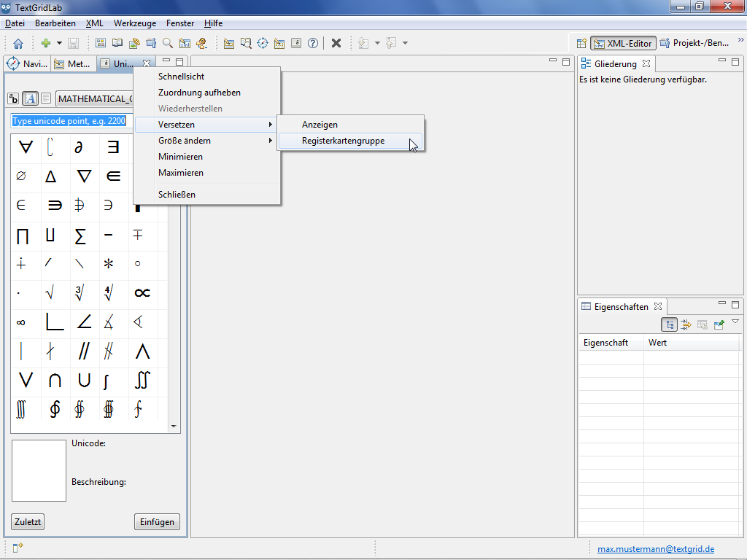This screenshot has width=747, height=560.
Task: Click the Home icon in the toolbar
Action: (18, 44)
